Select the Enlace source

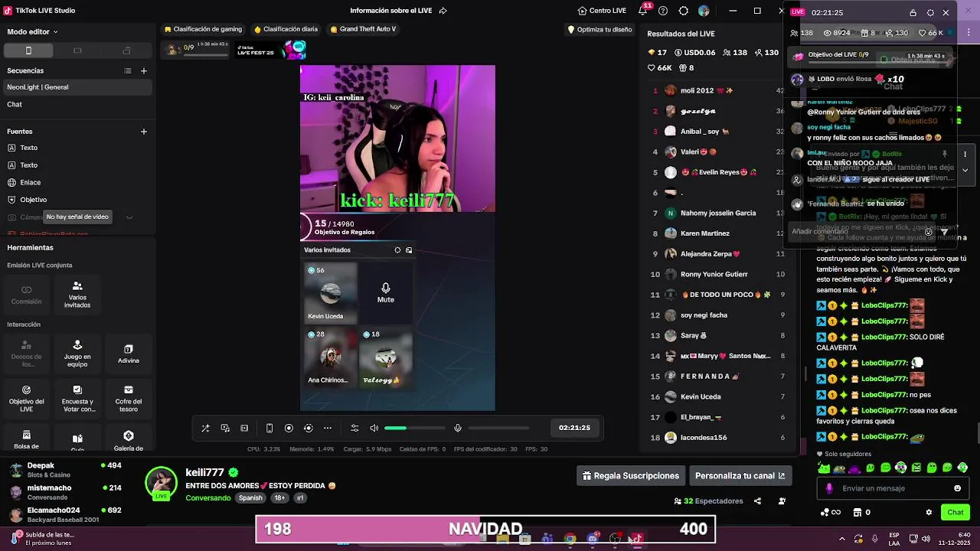77,182
